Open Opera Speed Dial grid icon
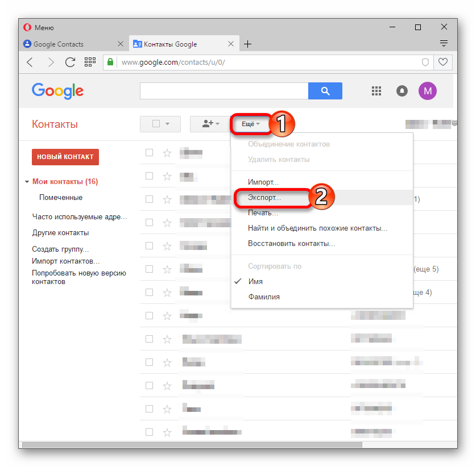Screen dimensions: 476x467 tap(90, 62)
